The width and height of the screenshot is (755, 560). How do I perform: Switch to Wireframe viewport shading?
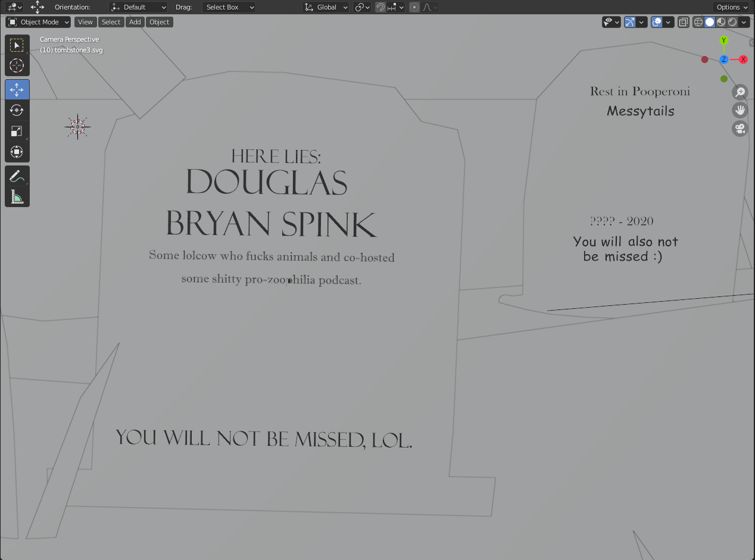(x=698, y=22)
